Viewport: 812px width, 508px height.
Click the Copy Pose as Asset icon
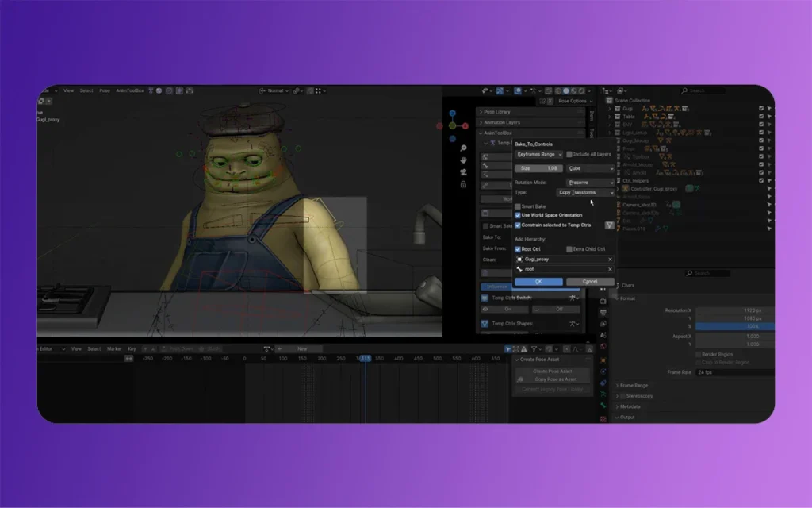pos(520,379)
